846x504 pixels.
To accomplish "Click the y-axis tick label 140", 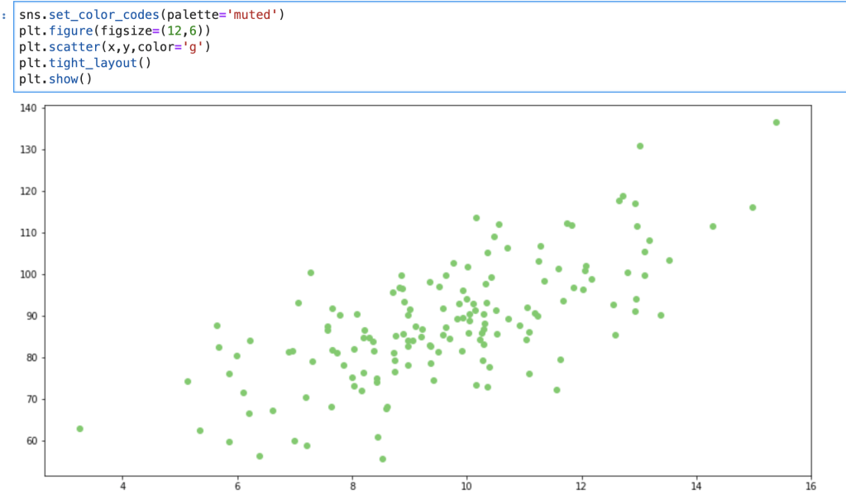I will [x=28, y=107].
